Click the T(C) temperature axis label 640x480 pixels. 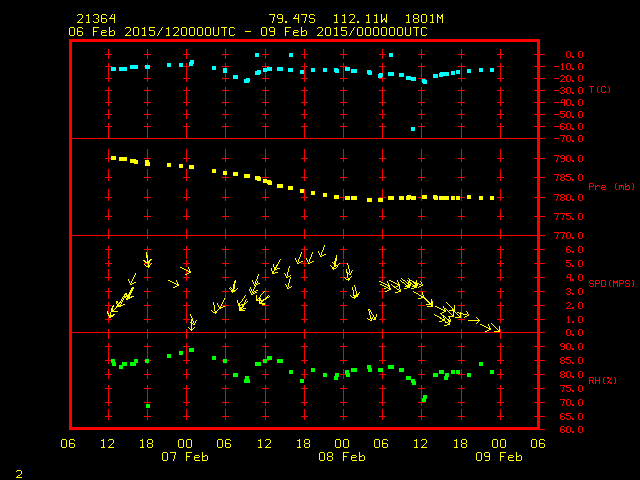[600, 89]
